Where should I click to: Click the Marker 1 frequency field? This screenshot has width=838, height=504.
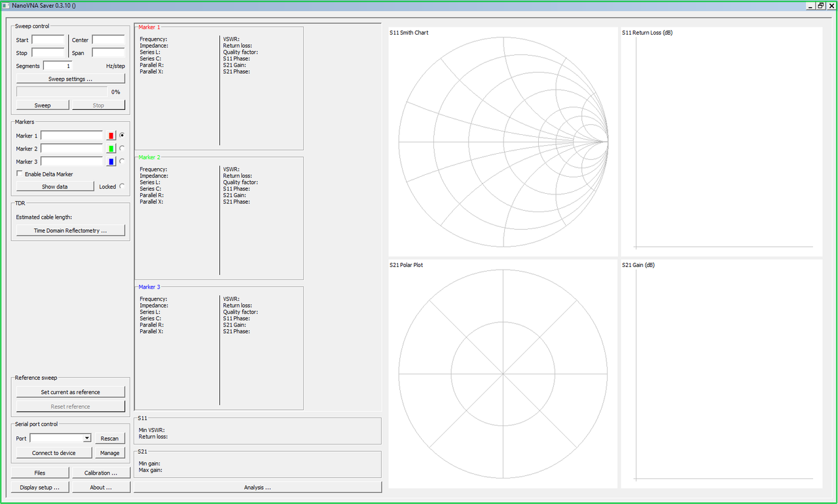point(72,135)
